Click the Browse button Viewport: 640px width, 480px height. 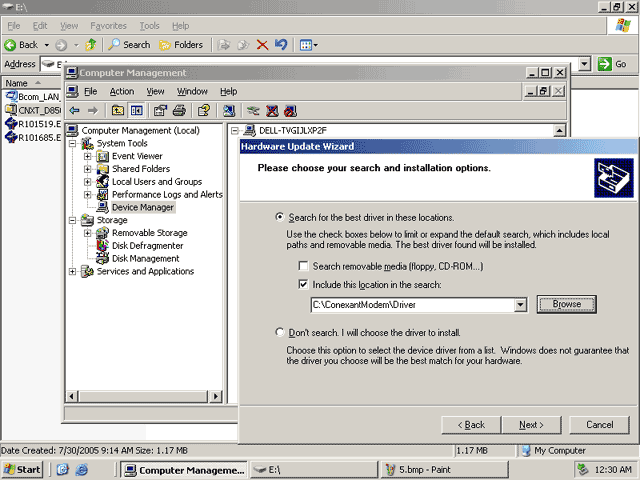click(x=567, y=304)
